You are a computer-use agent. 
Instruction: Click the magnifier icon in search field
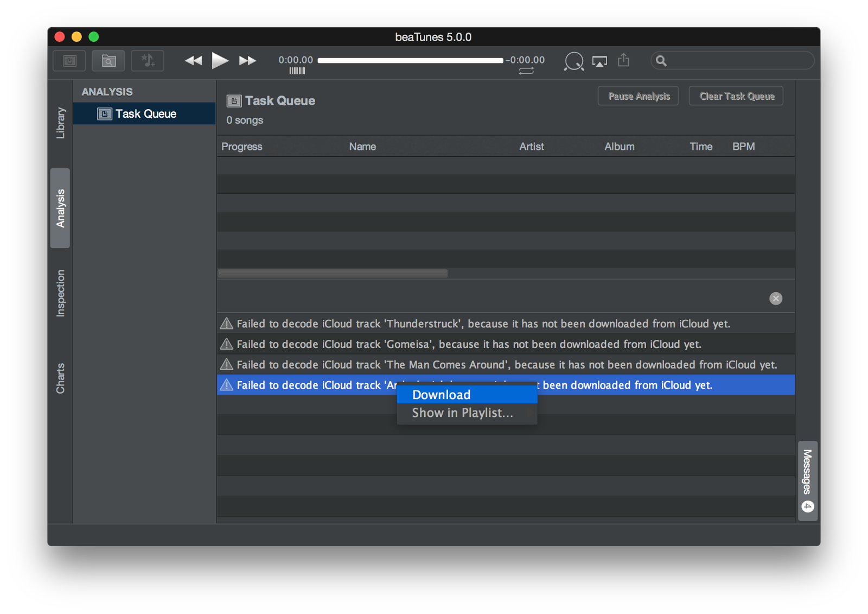(x=661, y=61)
